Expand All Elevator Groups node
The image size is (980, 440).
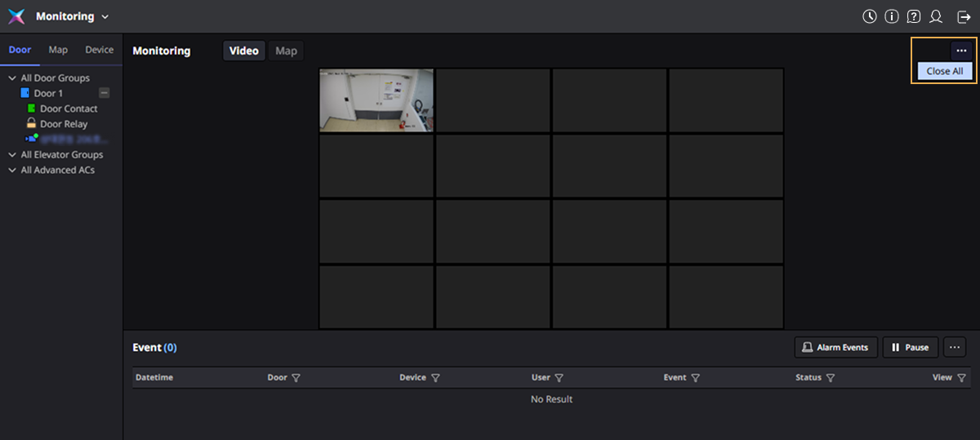click(12, 154)
